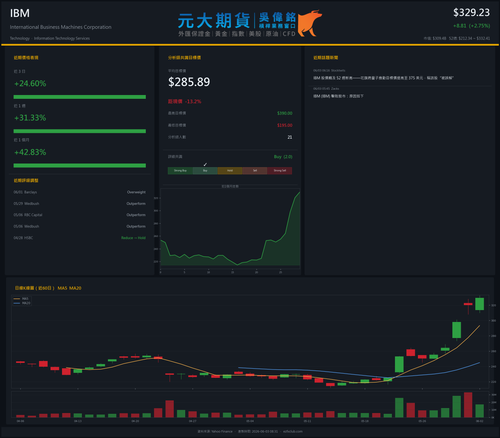Screen dimensions: 500x438
Task: Select the 05/06 RBC Capital rating row
Action: pos(80,215)
